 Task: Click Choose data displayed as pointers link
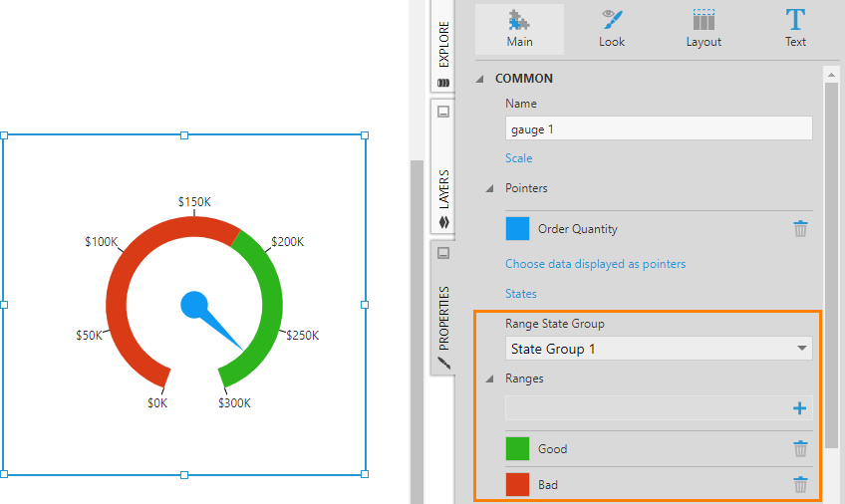pos(595,264)
